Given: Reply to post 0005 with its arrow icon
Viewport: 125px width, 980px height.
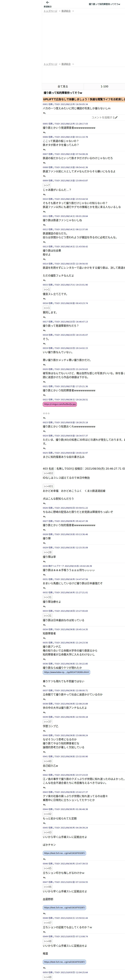Looking at the screenshot, I should 44,133.
